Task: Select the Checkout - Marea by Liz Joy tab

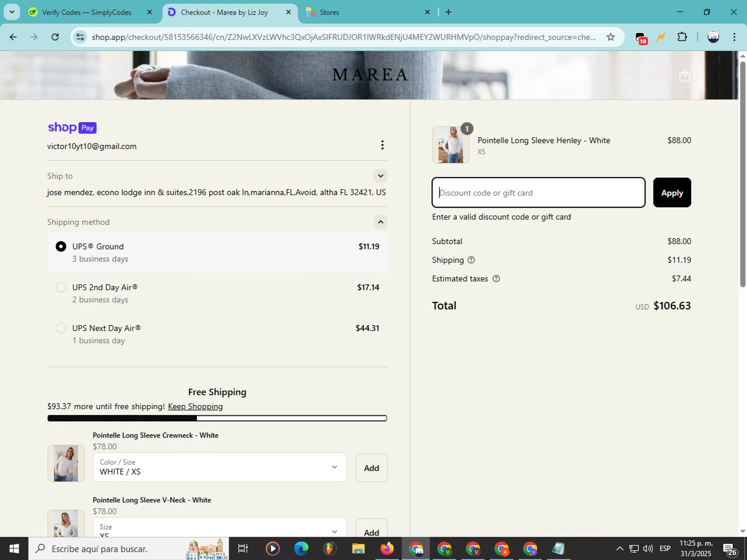Action: click(225, 12)
